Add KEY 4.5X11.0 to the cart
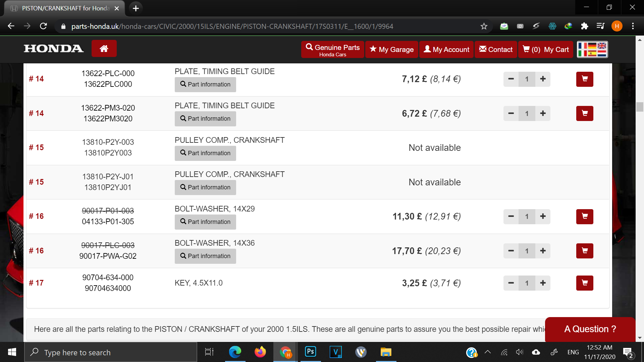 (585, 283)
